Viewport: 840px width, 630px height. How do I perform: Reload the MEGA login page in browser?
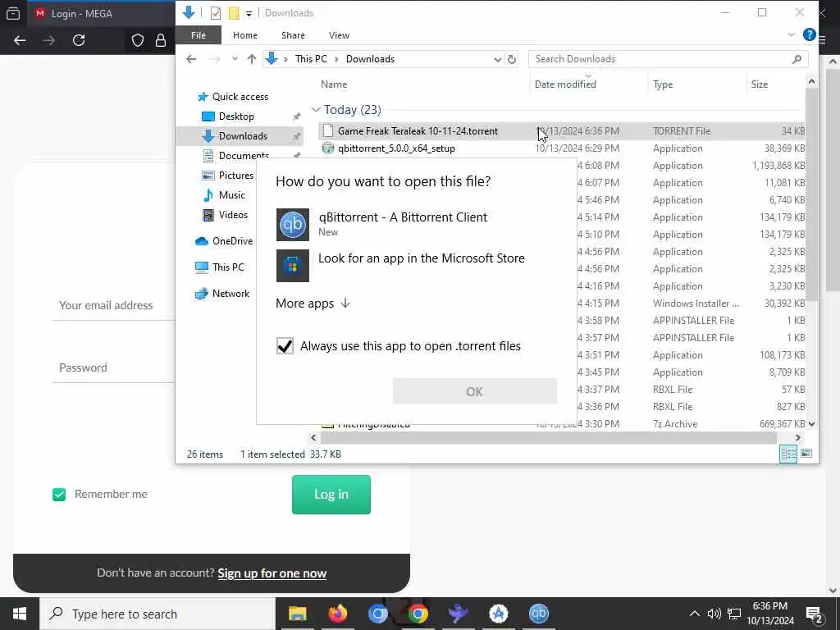click(x=79, y=40)
